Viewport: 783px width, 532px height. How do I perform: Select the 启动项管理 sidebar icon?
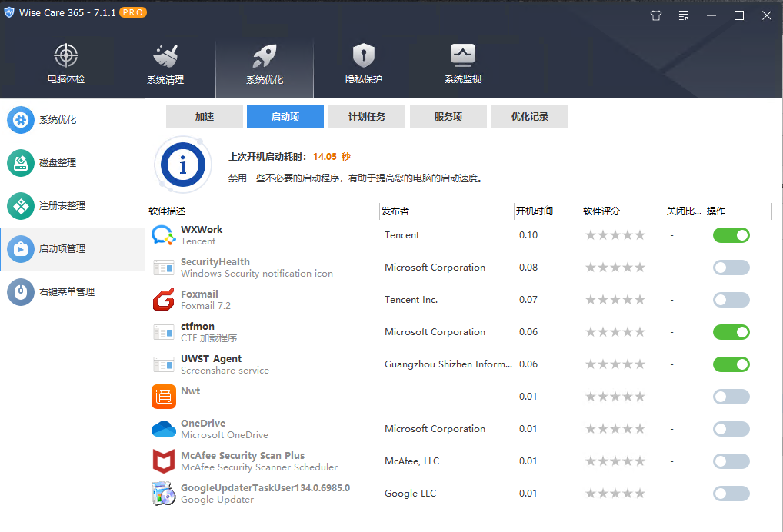pyautogui.click(x=21, y=248)
